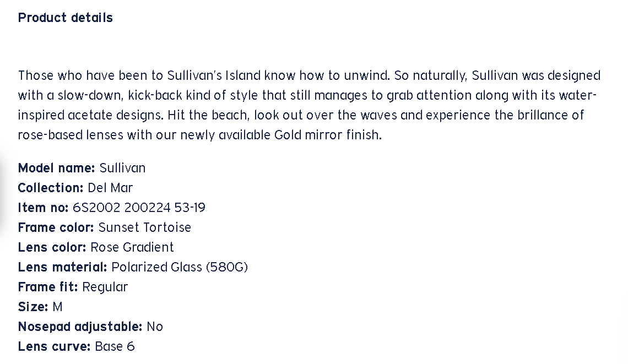The height and width of the screenshot is (364, 628).
Task: Click the Size label
Action: (x=33, y=307)
